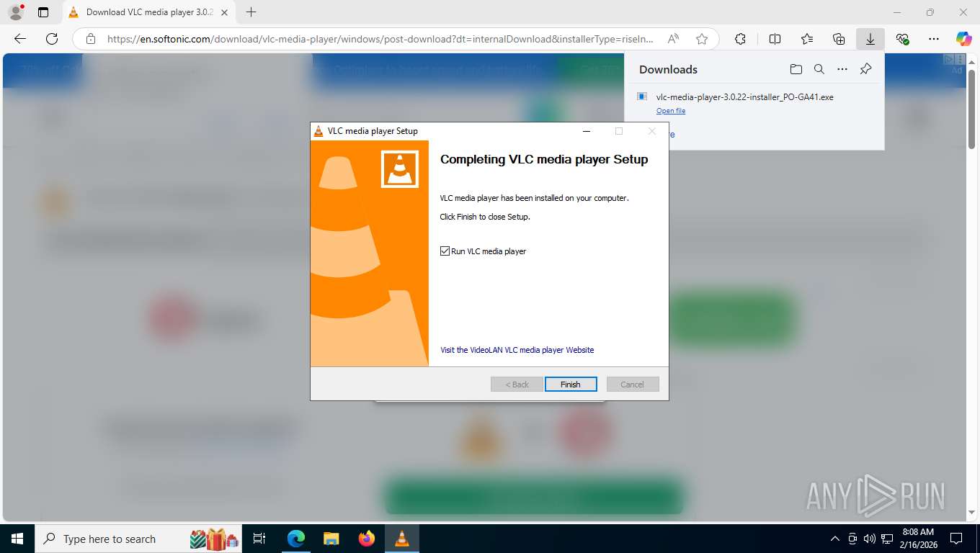Click VLC icon in Setup title bar
Image resolution: width=980 pixels, height=553 pixels.
[318, 131]
